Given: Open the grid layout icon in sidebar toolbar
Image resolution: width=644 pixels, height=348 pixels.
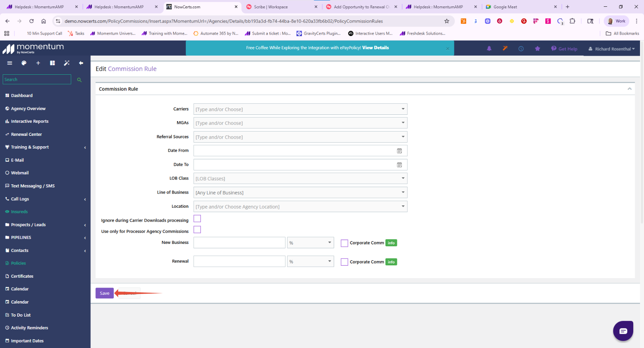Looking at the screenshot, I should pyautogui.click(x=53, y=63).
